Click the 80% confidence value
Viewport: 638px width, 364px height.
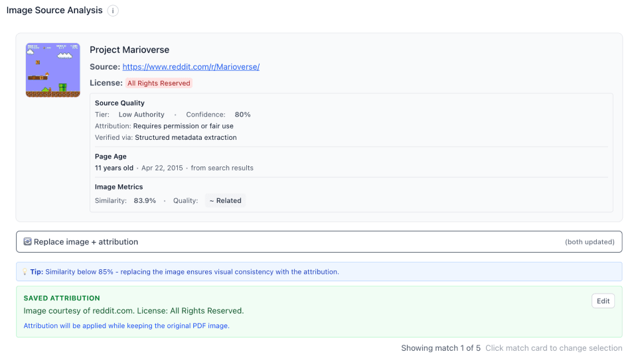point(242,115)
